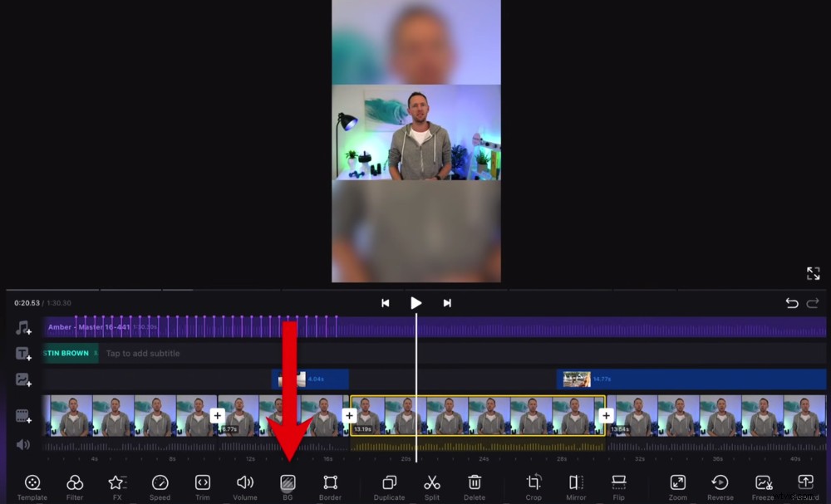Add a new music track
Screen dimensions: 831x504
pos(22,327)
